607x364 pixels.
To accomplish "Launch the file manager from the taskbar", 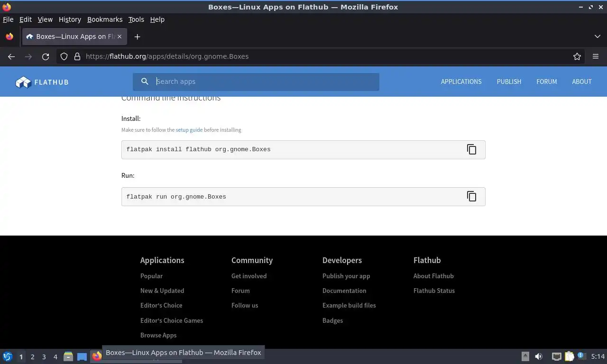I will [68, 356].
